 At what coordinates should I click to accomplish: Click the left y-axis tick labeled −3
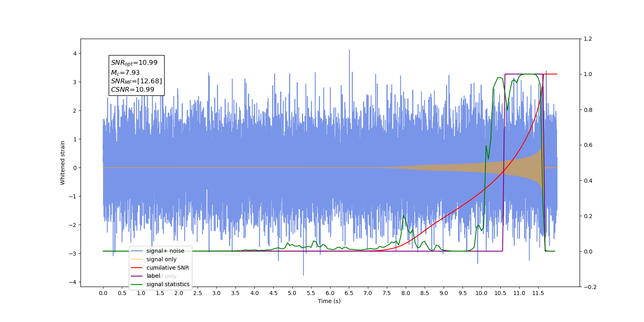(x=73, y=254)
